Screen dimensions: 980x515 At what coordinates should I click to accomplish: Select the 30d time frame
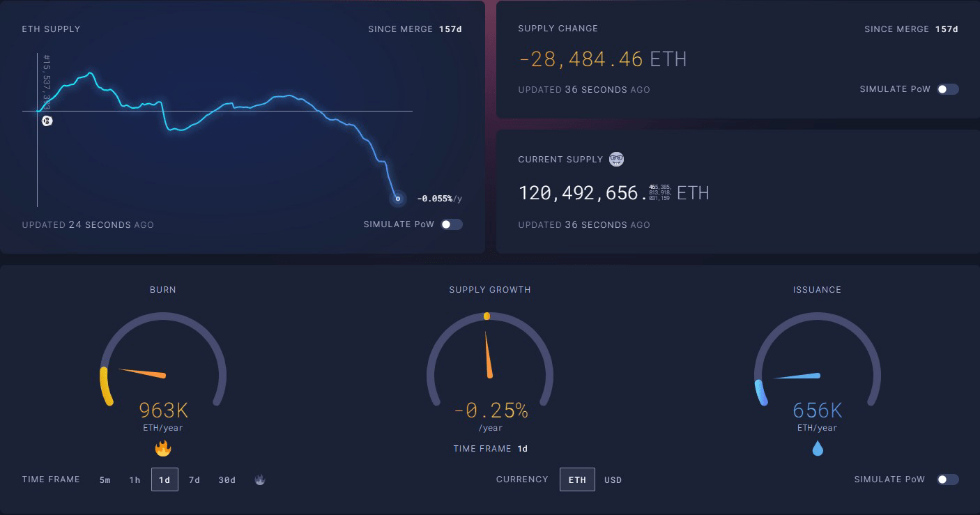coord(227,479)
